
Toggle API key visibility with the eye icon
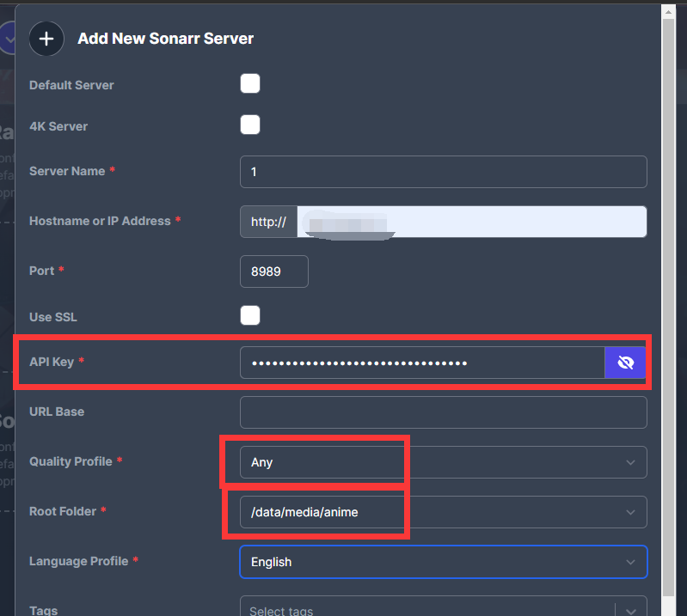[x=625, y=363]
